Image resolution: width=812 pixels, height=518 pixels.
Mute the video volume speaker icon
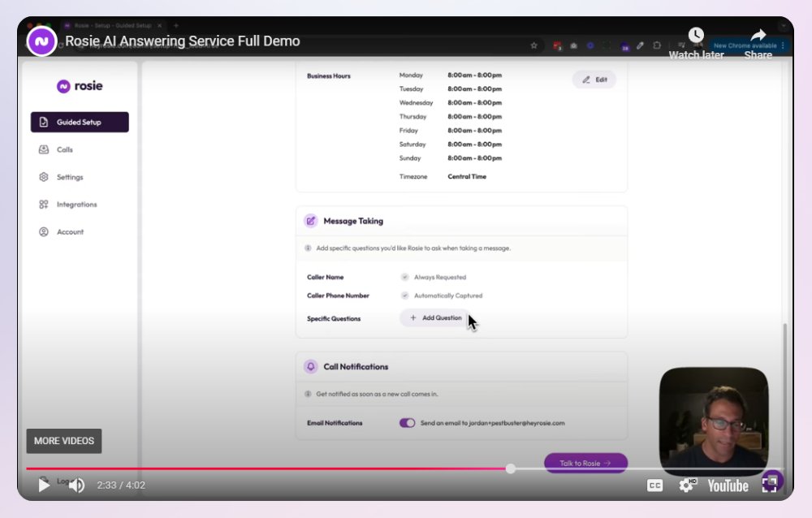point(76,486)
